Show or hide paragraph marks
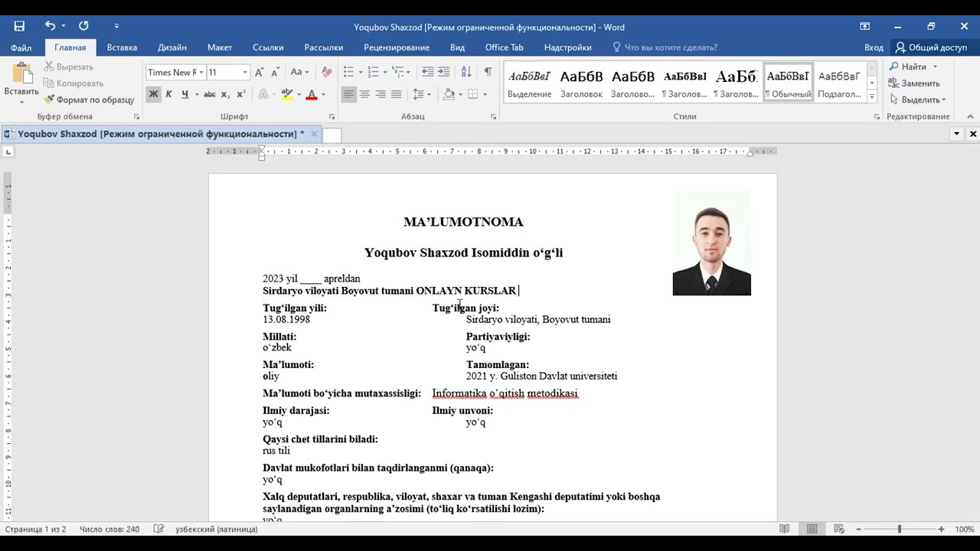980x551 pixels. pos(488,72)
